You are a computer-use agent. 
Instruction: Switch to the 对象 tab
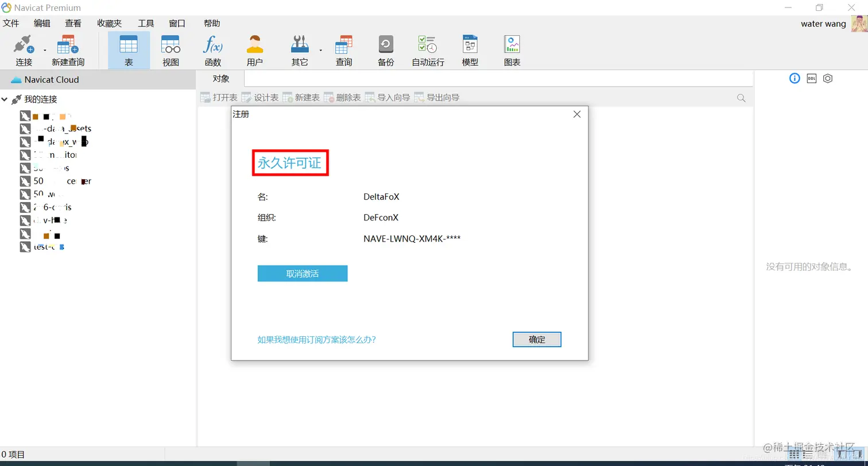[x=221, y=79]
